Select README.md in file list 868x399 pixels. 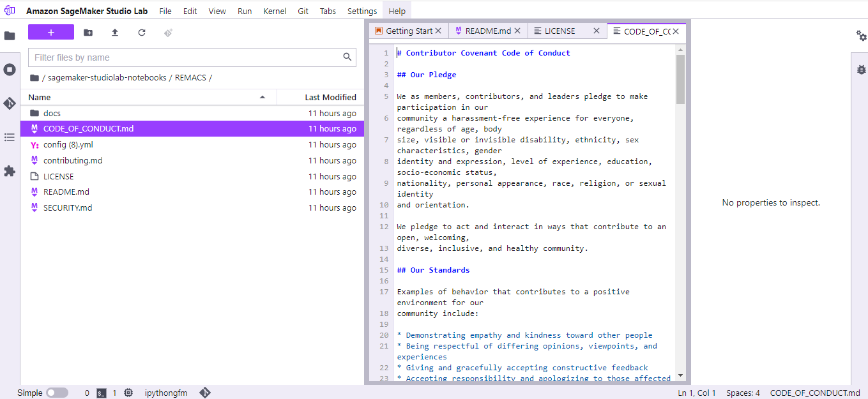[192, 192]
